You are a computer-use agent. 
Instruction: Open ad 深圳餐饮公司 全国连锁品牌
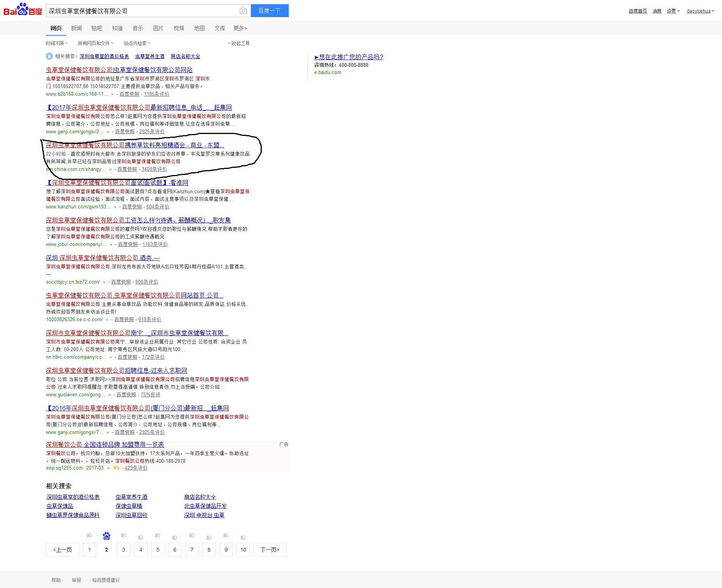pos(105,445)
